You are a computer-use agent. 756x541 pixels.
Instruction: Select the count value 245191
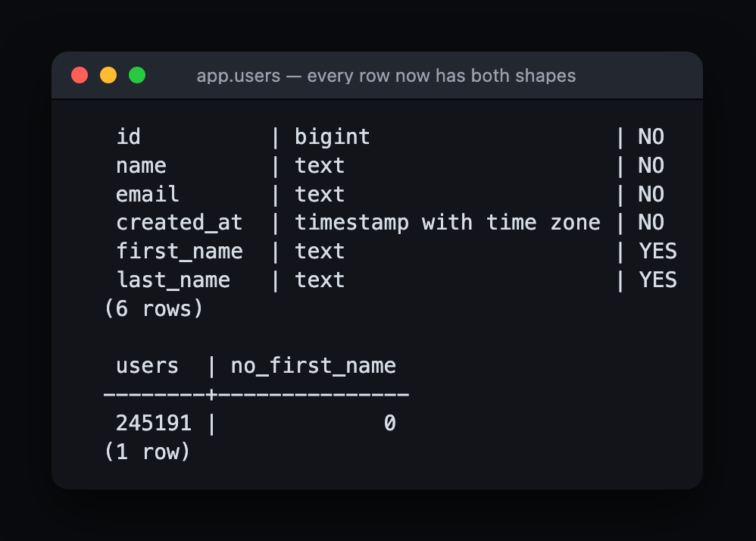coord(154,424)
